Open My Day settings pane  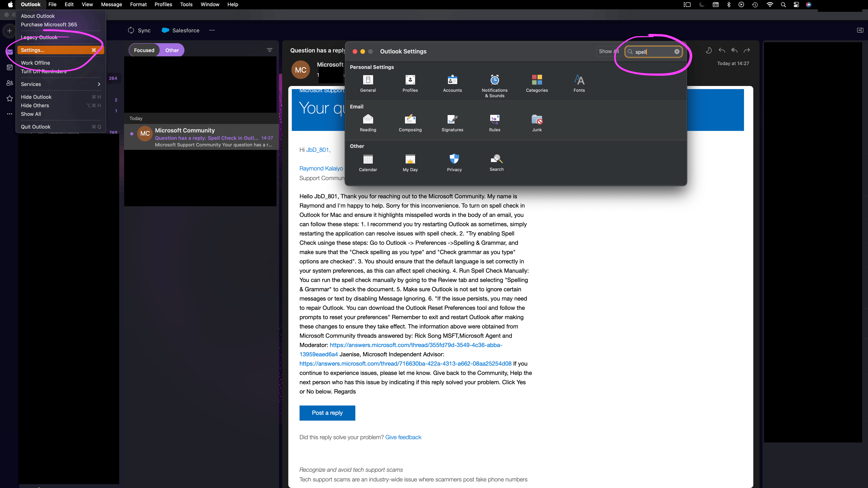pyautogui.click(x=410, y=163)
